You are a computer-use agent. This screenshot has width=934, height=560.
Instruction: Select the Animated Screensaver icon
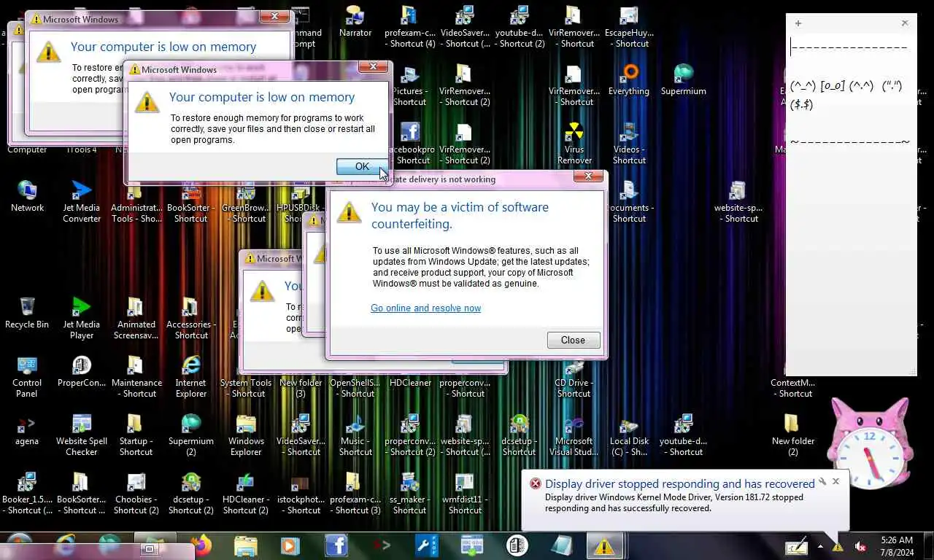pos(136,319)
